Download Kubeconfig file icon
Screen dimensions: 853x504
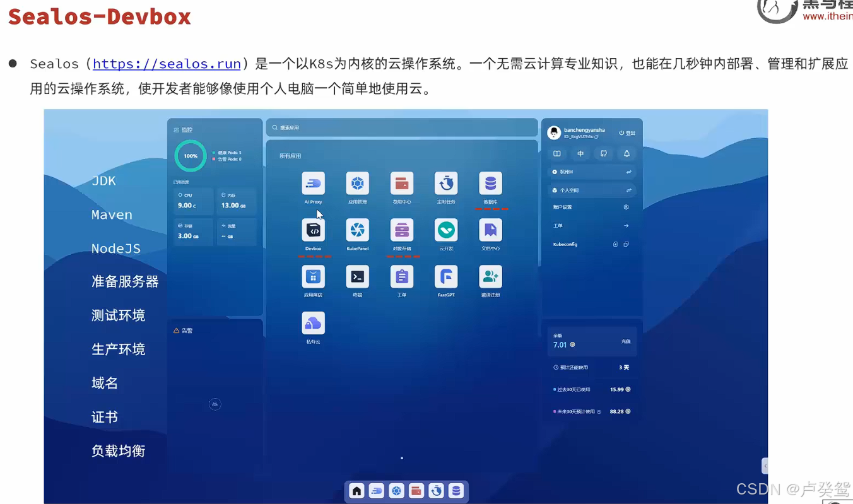coord(616,244)
